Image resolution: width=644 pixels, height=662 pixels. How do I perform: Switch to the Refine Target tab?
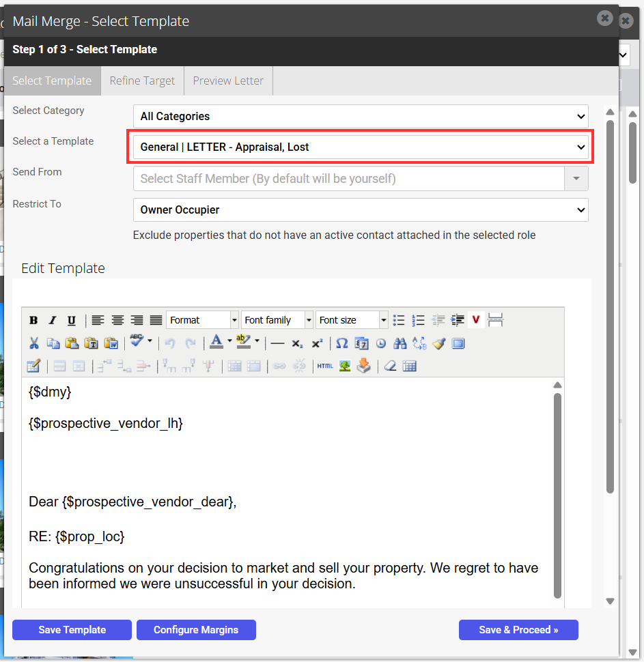tap(142, 81)
